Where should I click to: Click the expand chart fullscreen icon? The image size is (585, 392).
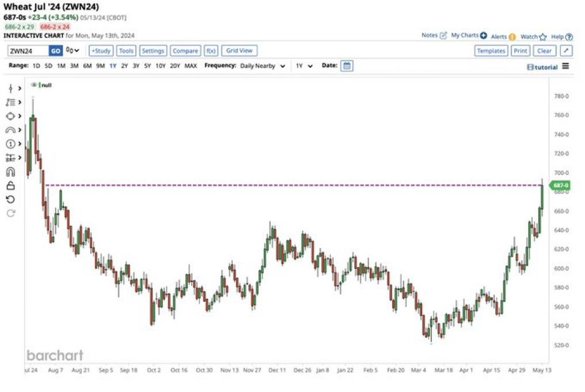566,51
